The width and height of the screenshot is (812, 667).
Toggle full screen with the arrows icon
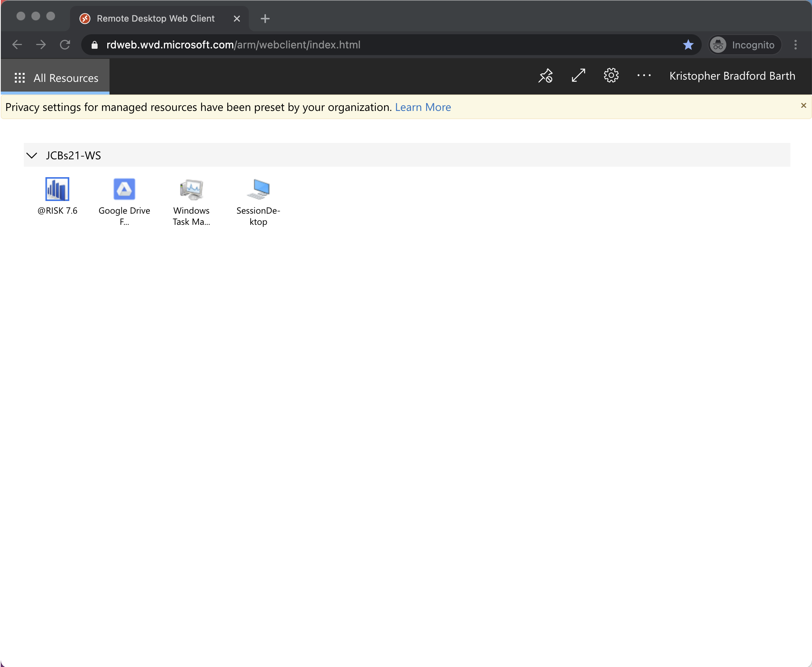click(578, 76)
